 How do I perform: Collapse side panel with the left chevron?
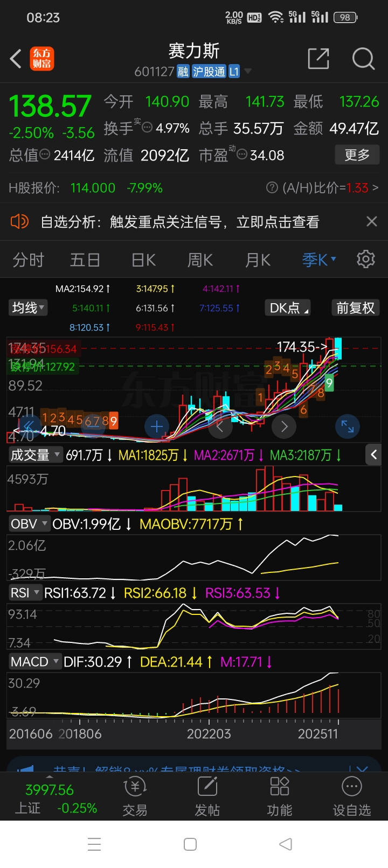tap(374, 454)
